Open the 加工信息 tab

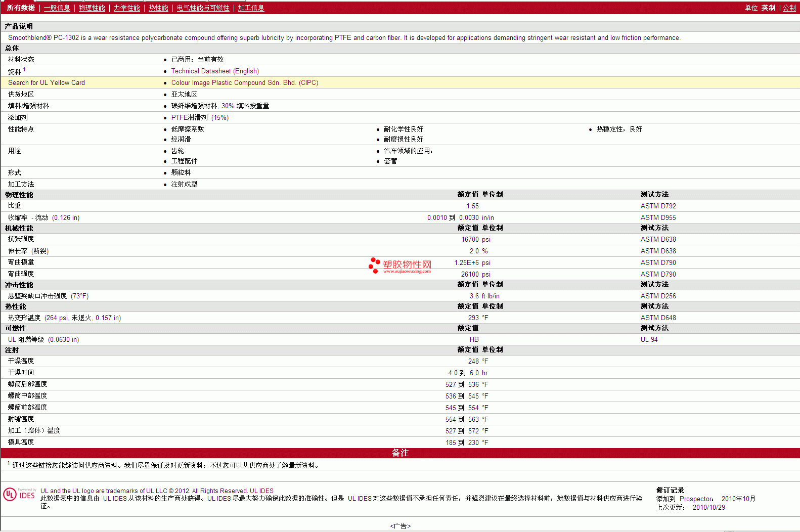(x=251, y=8)
